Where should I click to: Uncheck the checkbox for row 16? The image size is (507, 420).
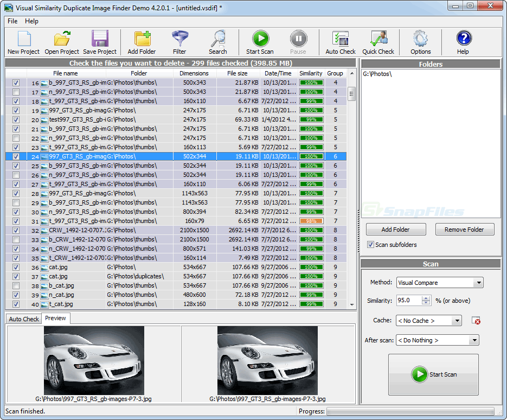pyautogui.click(x=16, y=83)
